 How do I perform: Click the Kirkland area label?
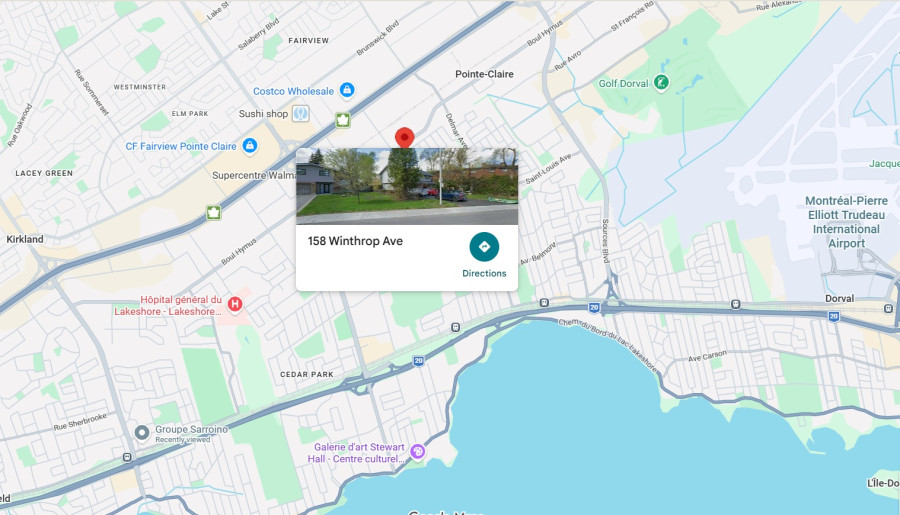(25, 239)
